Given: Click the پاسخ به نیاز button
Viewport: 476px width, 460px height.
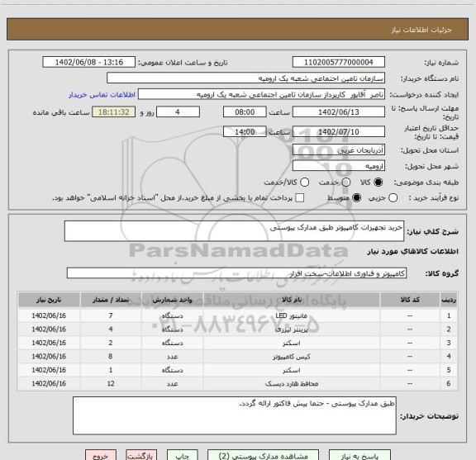Looking at the screenshot, I should click(359, 455).
